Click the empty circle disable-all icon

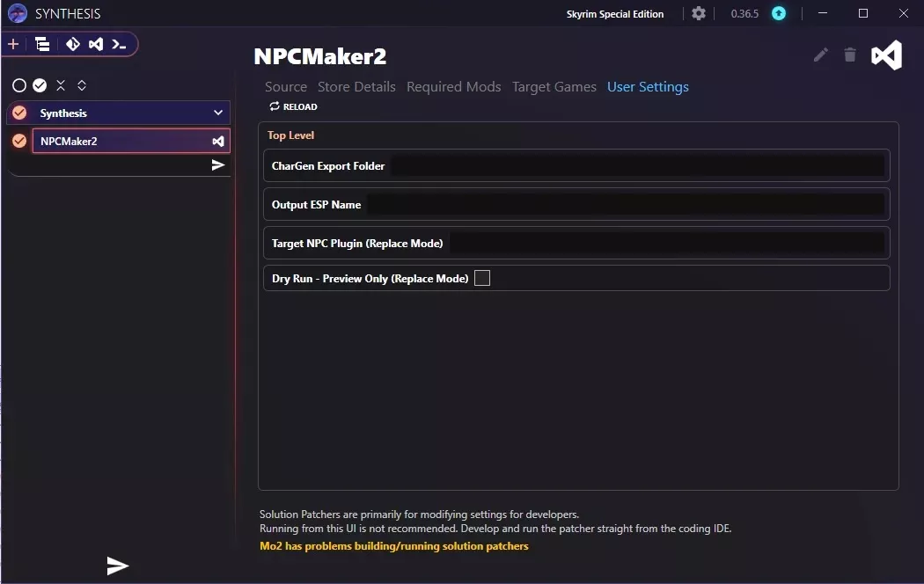[19, 85]
